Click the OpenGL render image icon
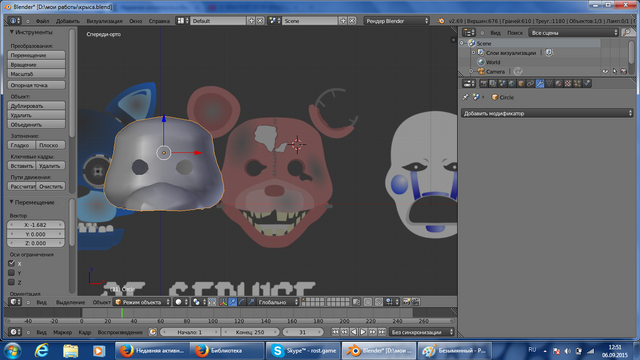 pos(406,302)
